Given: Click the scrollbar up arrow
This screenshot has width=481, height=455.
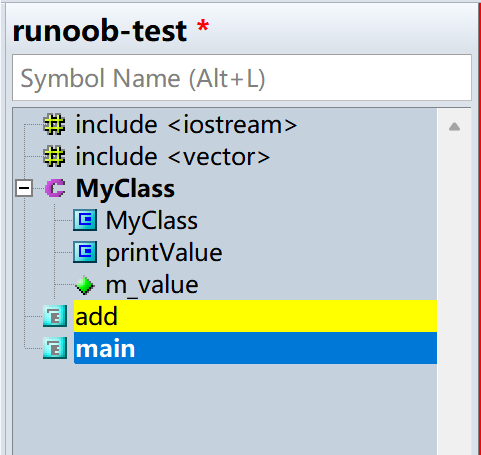Looking at the screenshot, I should (x=454, y=127).
